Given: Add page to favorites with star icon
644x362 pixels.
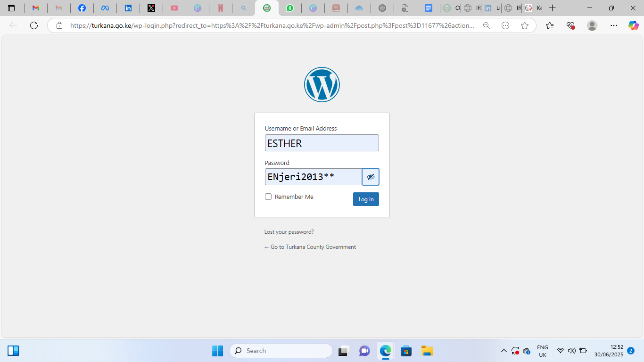Looking at the screenshot, I should click(525, 25).
